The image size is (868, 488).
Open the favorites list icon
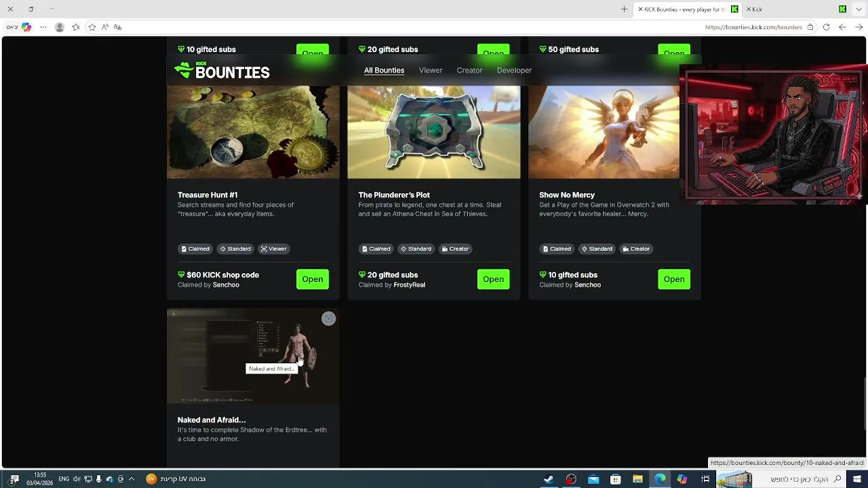click(x=76, y=27)
